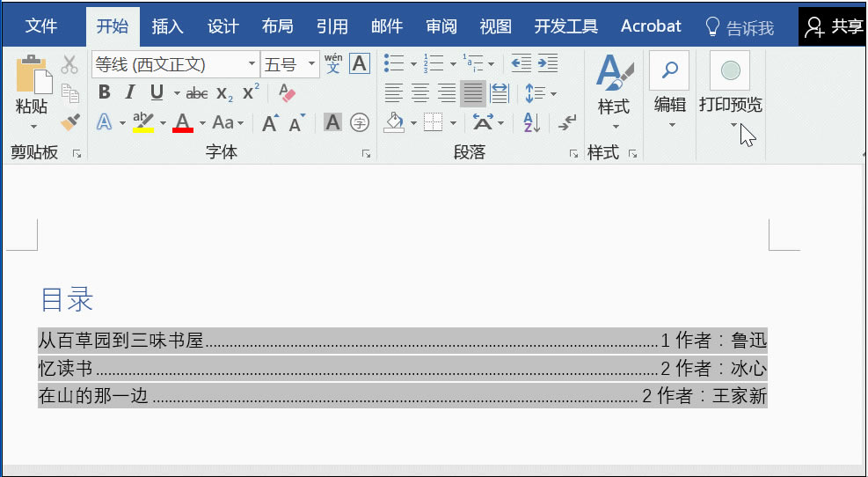868x477 pixels.
Task: Open the 剪贴板 Clipboard pane launcher
Action: (x=77, y=153)
